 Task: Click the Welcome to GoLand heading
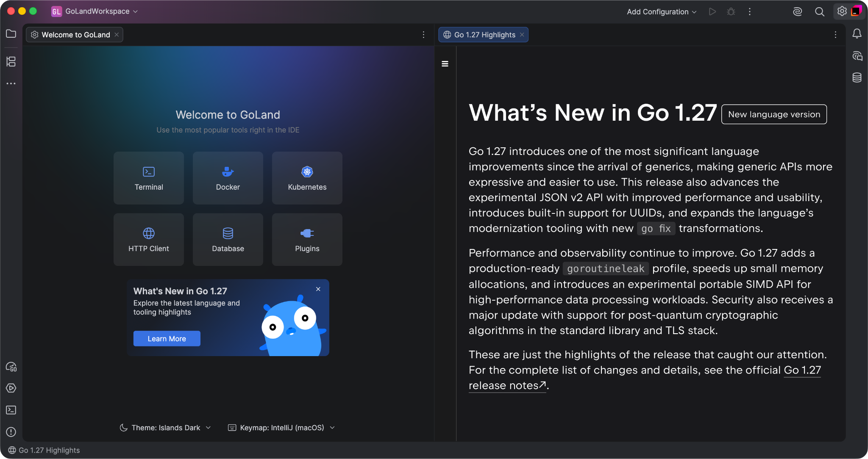tap(228, 115)
